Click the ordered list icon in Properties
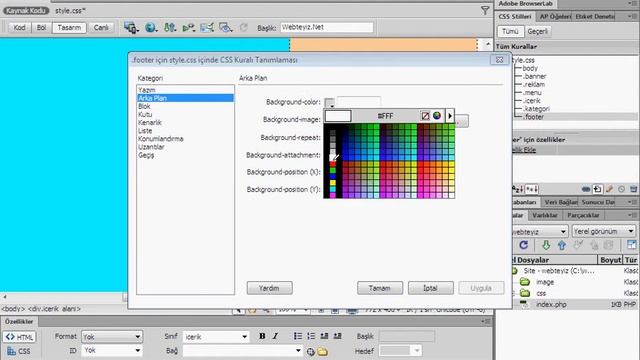Viewport: 640px width, 360px height. (311, 336)
